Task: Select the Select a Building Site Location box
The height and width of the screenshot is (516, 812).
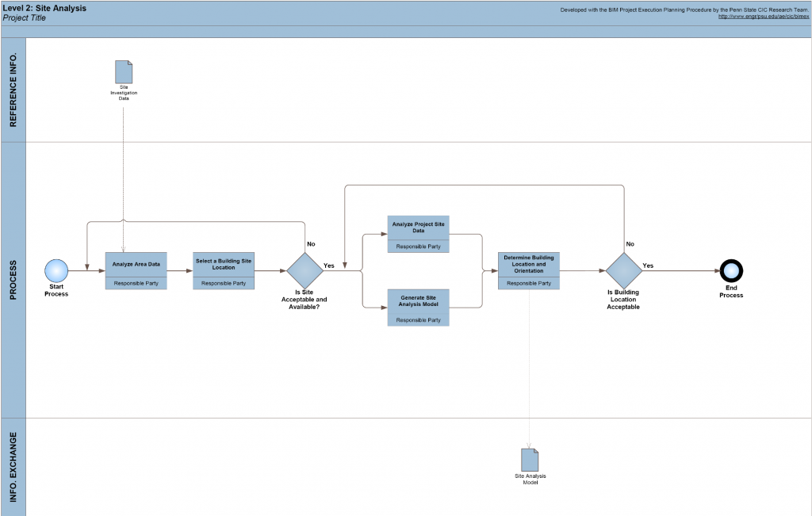Action: click(x=224, y=264)
